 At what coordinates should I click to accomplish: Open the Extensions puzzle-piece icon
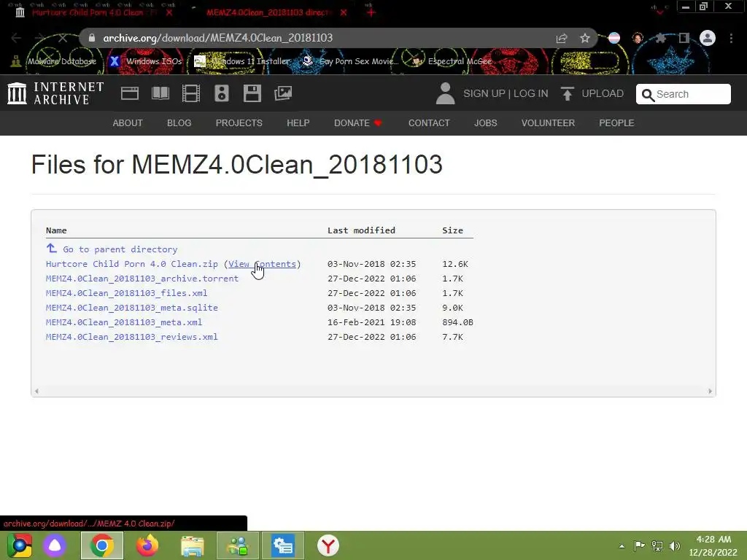(660, 38)
